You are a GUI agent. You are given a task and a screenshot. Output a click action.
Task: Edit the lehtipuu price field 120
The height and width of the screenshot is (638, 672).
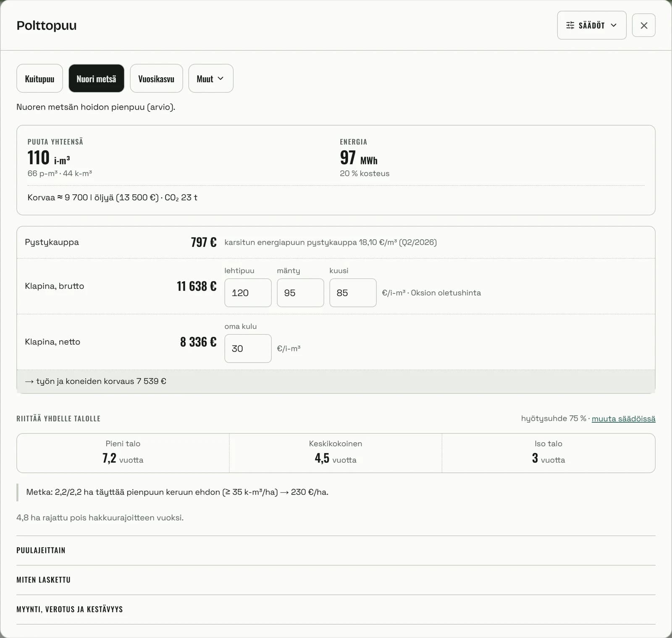[x=248, y=293]
